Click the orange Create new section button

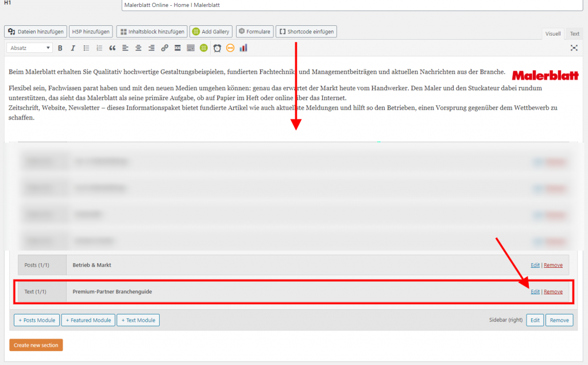coord(36,345)
